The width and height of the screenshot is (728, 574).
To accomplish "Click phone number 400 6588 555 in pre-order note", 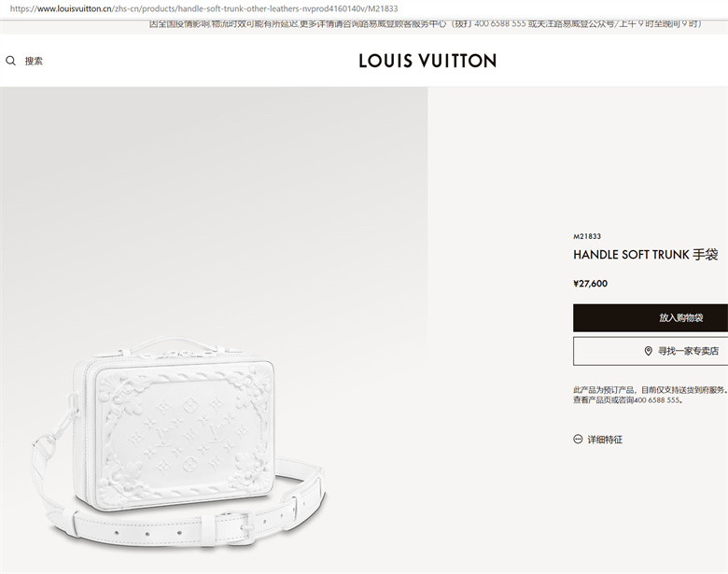I will [656, 399].
